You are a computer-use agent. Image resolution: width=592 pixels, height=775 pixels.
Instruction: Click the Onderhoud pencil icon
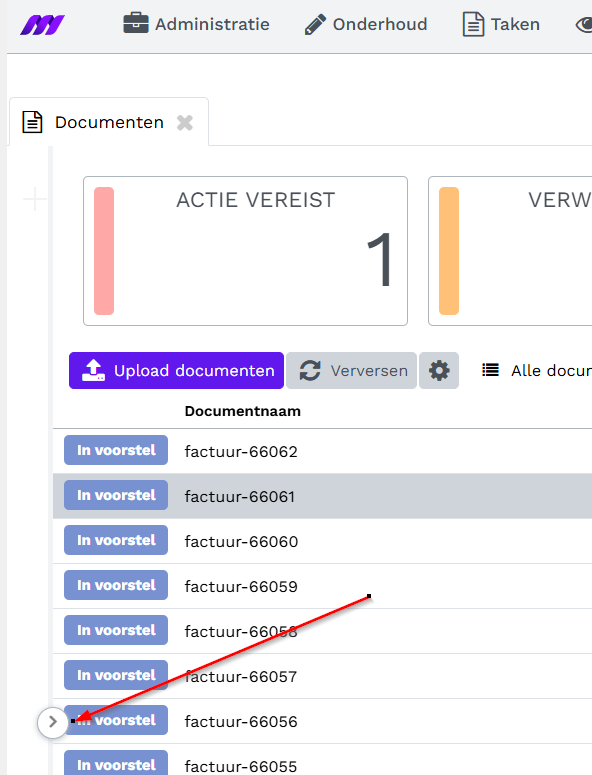(315, 24)
